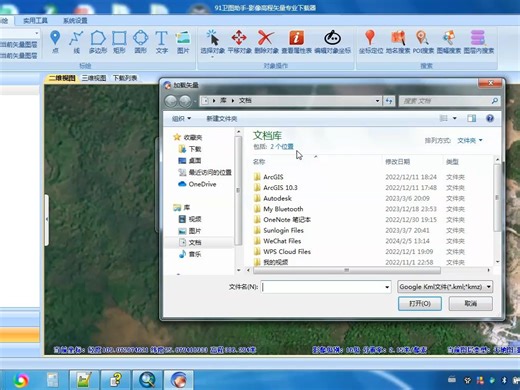Select the 点 point marker tool
This screenshot has width=520, height=390.
pos(55,42)
